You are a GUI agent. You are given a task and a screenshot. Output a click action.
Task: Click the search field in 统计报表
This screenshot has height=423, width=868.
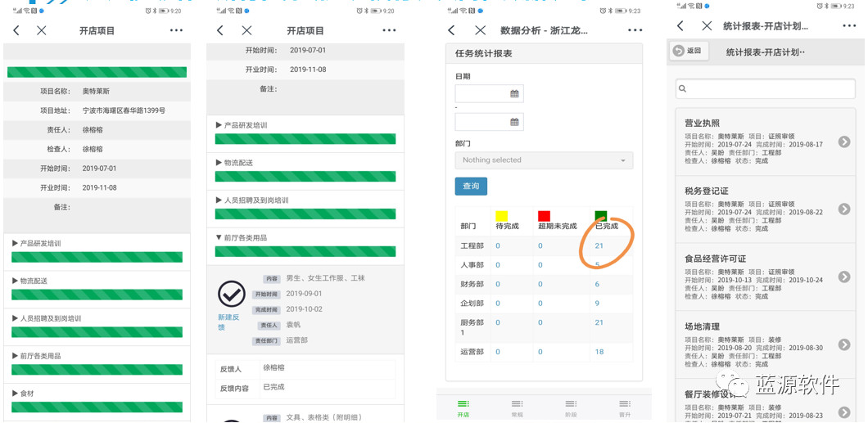pos(765,88)
